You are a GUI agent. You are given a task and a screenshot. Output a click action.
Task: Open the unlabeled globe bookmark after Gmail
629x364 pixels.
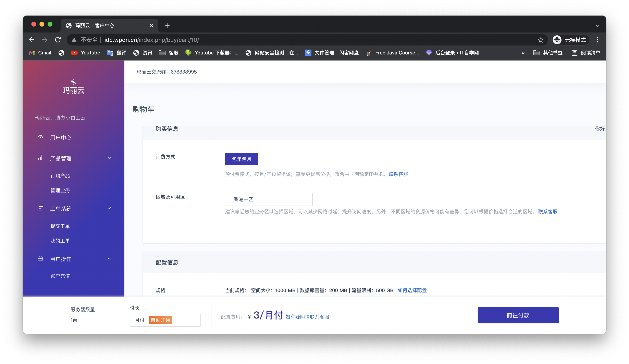[x=61, y=53]
